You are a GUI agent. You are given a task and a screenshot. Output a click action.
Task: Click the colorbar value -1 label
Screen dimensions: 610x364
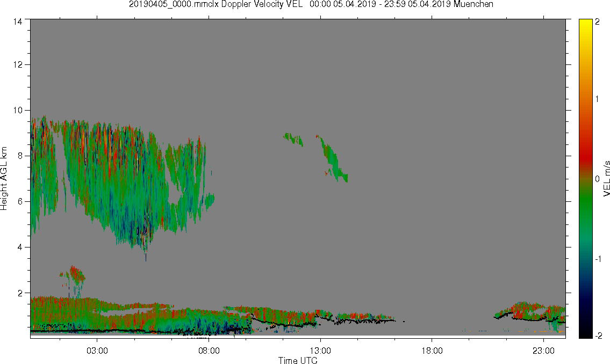(x=598, y=259)
